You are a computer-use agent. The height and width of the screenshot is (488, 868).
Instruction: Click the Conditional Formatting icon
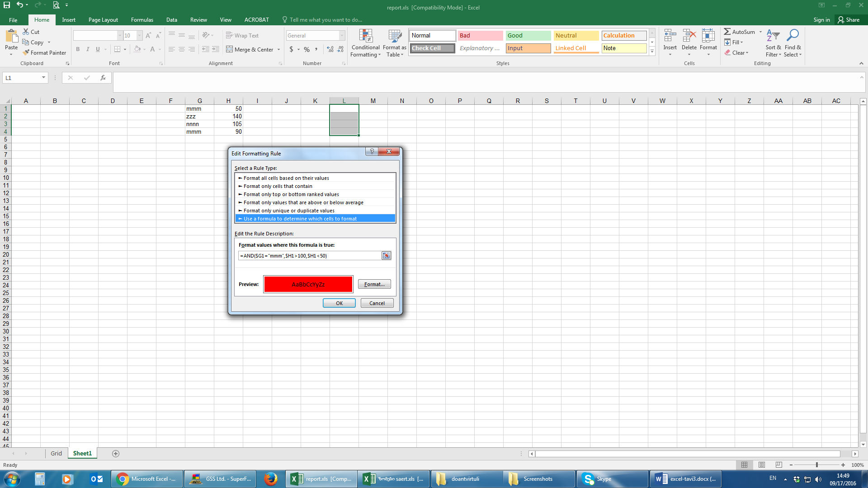pyautogui.click(x=365, y=37)
